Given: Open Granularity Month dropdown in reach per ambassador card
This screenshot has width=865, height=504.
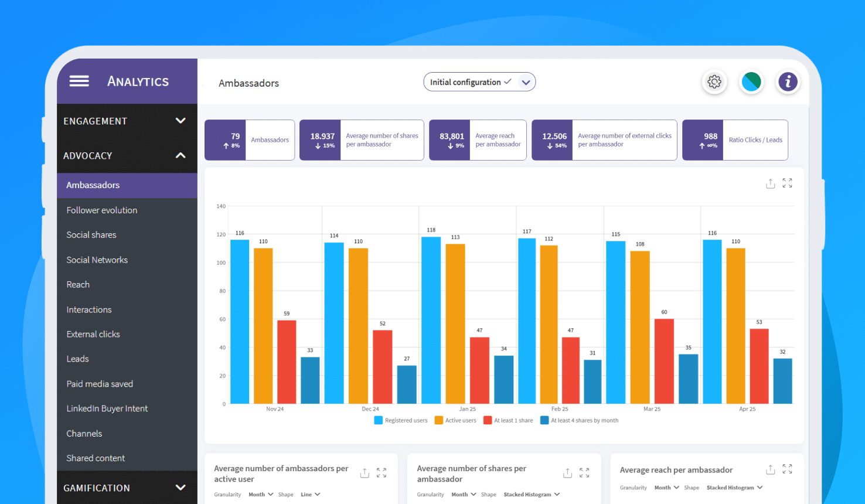Looking at the screenshot, I should point(667,488).
